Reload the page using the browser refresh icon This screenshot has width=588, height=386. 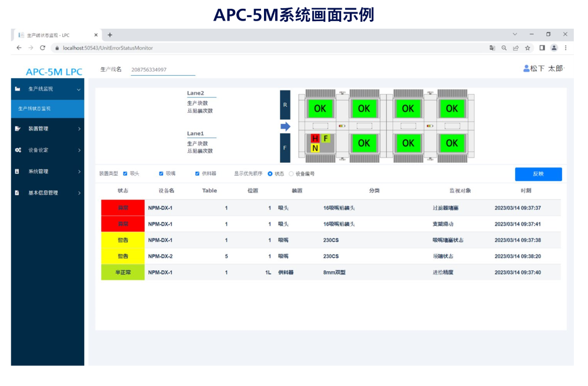42,48
